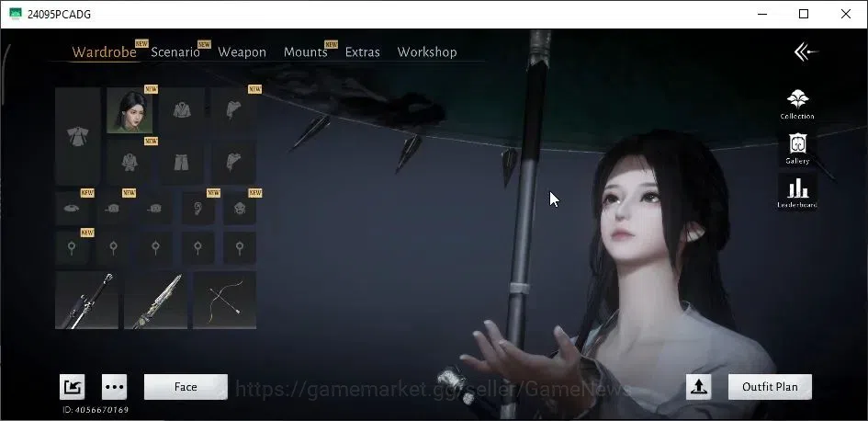Click the 24095PCADG window title
Image resolution: width=868 pixels, height=421 pixels.
59,15
